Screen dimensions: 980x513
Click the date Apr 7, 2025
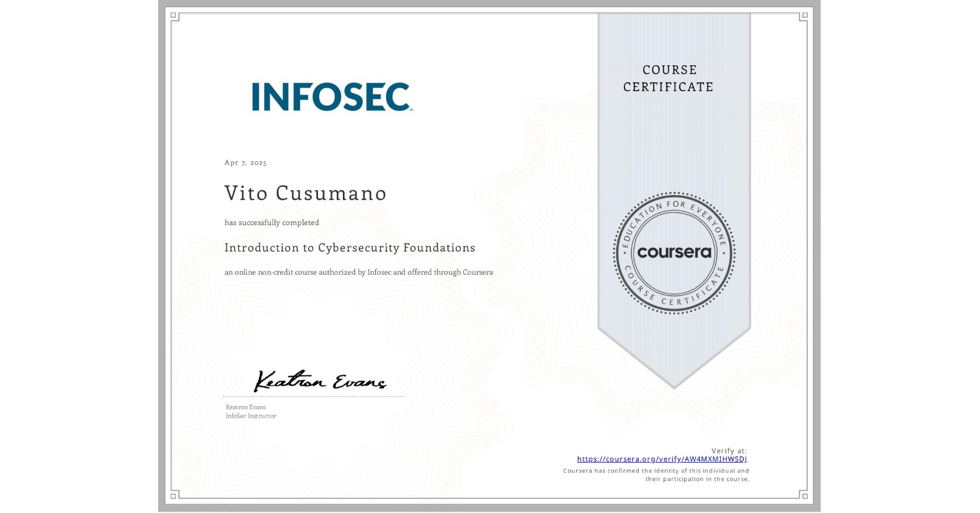coord(245,162)
